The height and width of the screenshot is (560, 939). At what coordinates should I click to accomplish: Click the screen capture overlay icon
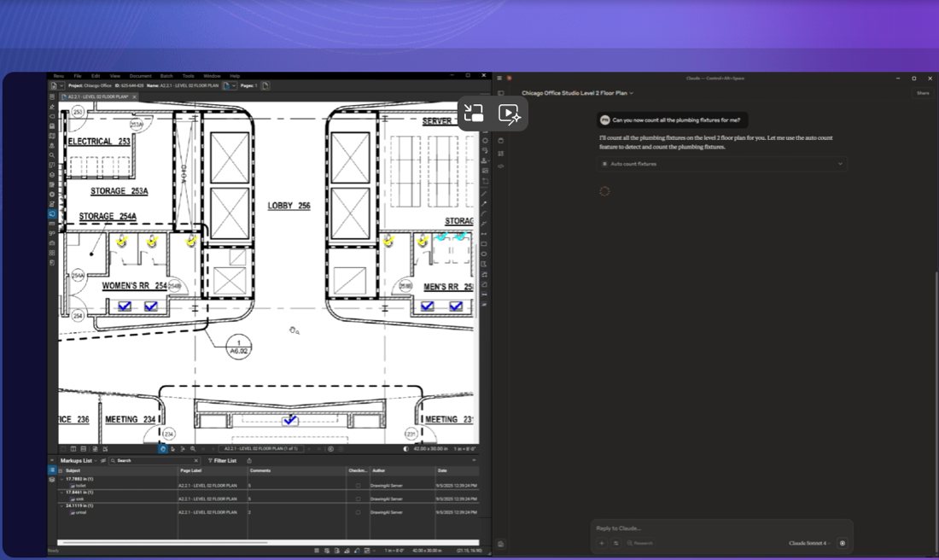474,113
